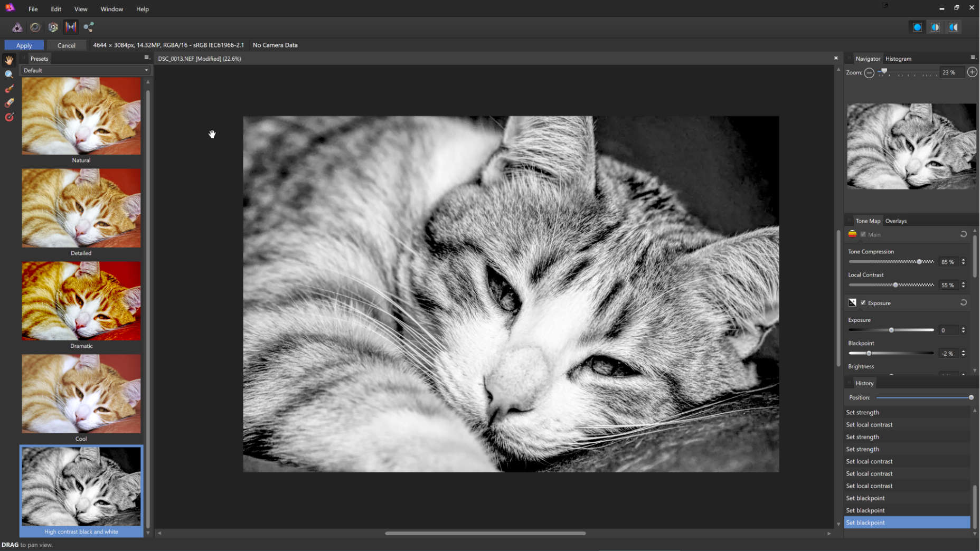Adjust the History position slider
Screen dimensions: 980x551
click(925, 397)
